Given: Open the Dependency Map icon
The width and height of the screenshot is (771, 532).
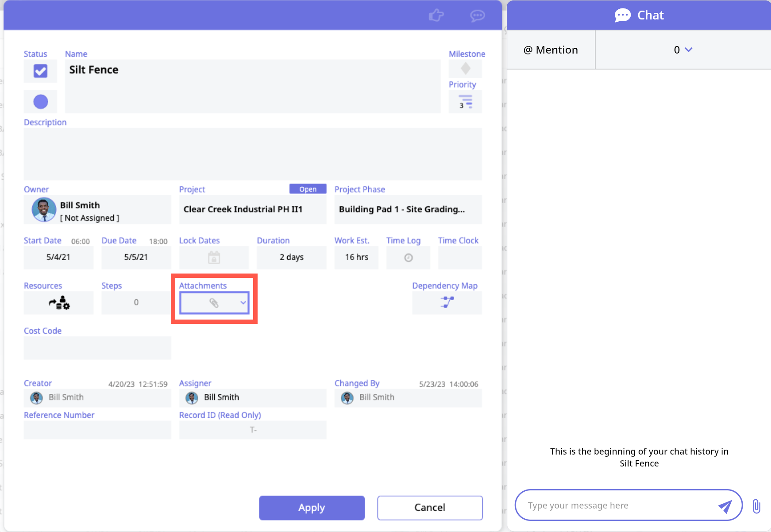Looking at the screenshot, I should pos(447,303).
